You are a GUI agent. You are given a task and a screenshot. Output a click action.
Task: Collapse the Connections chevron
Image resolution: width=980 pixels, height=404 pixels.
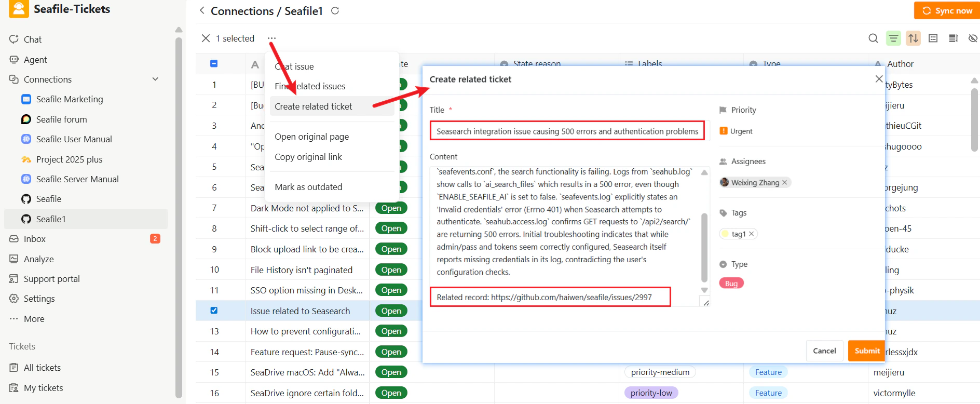click(x=155, y=79)
